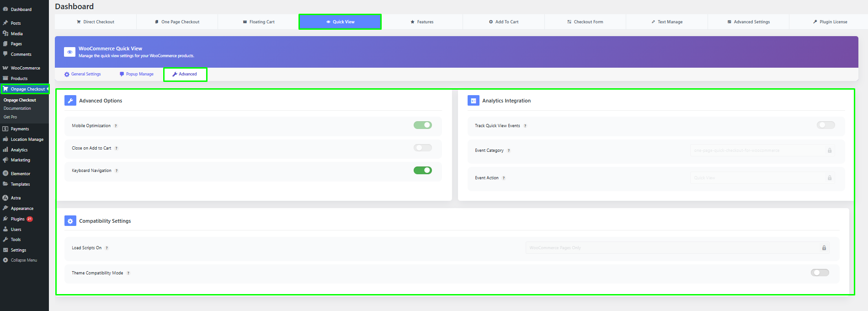Click the question mark beside Track Quick View Events
Screen dimensions: 868x311
click(525, 126)
